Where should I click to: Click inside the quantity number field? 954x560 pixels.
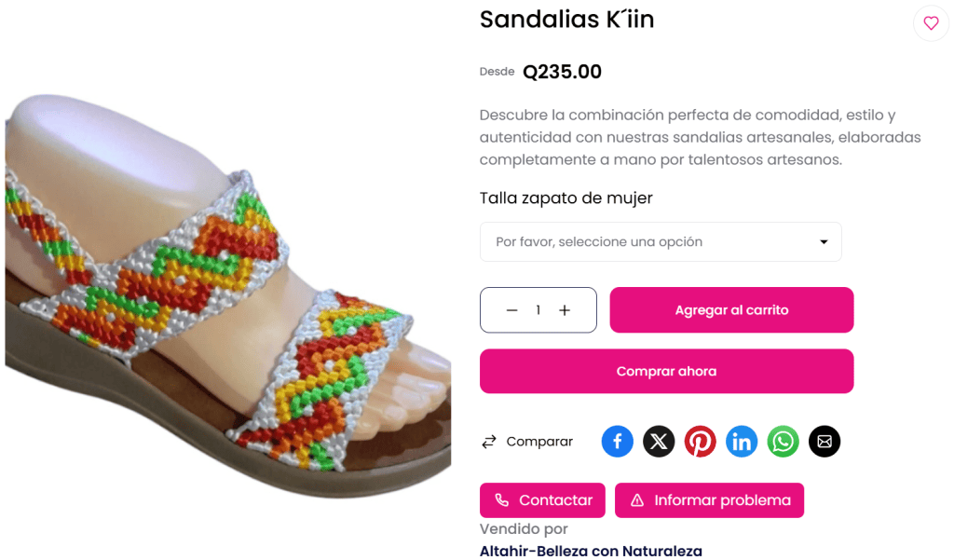click(538, 309)
